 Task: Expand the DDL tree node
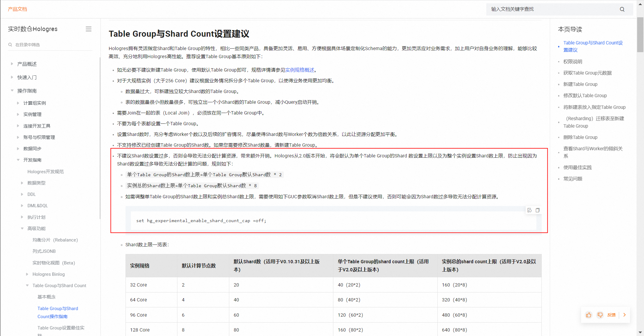(22, 194)
